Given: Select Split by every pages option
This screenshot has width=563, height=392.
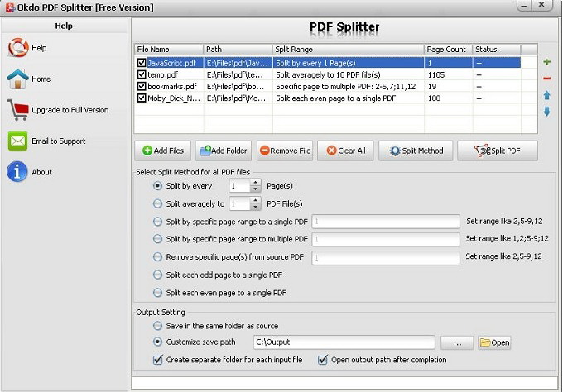Looking at the screenshot, I should (157, 186).
